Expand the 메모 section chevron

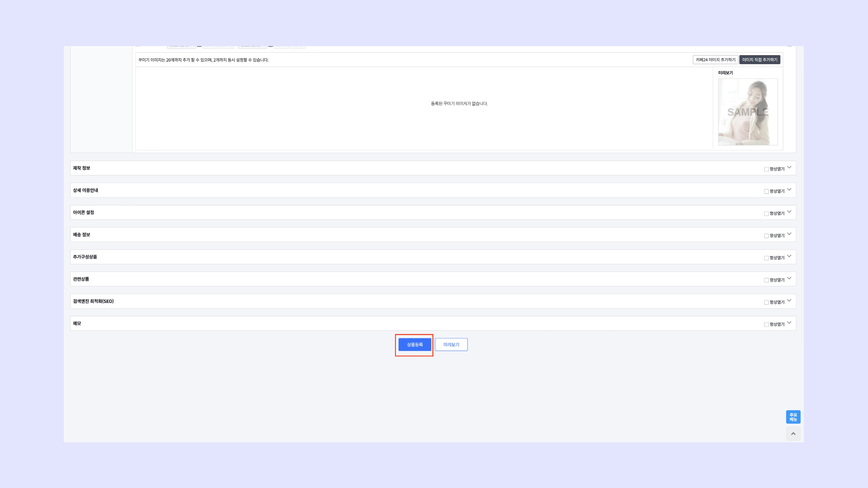[x=789, y=323]
